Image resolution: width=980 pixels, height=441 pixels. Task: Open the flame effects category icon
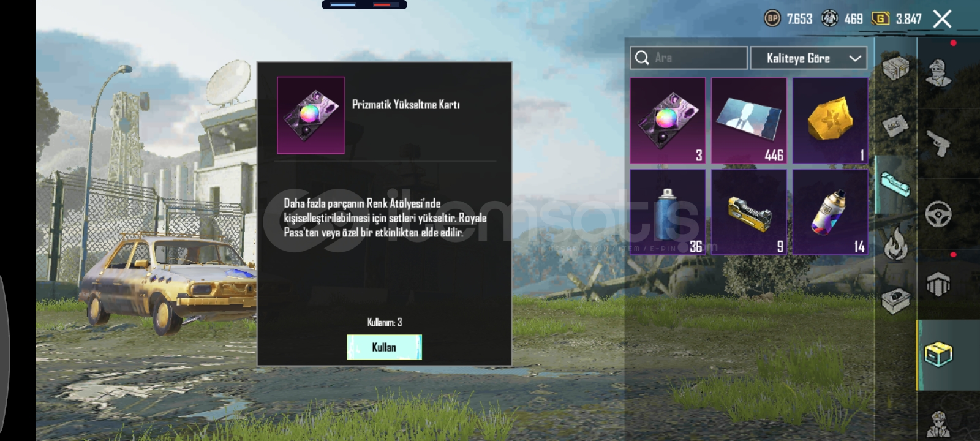click(x=895, y=244)
